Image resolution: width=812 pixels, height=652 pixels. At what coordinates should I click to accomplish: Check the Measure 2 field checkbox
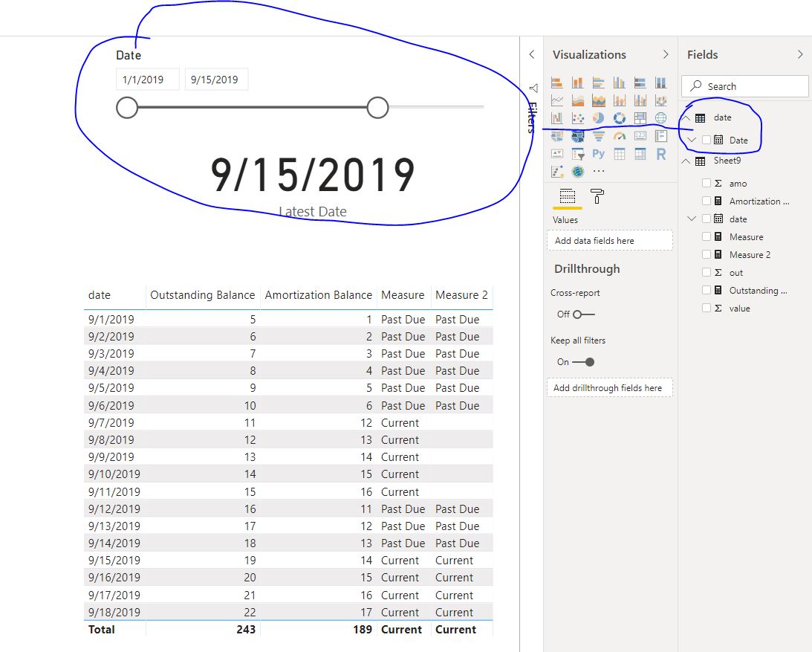coord(707,254)
